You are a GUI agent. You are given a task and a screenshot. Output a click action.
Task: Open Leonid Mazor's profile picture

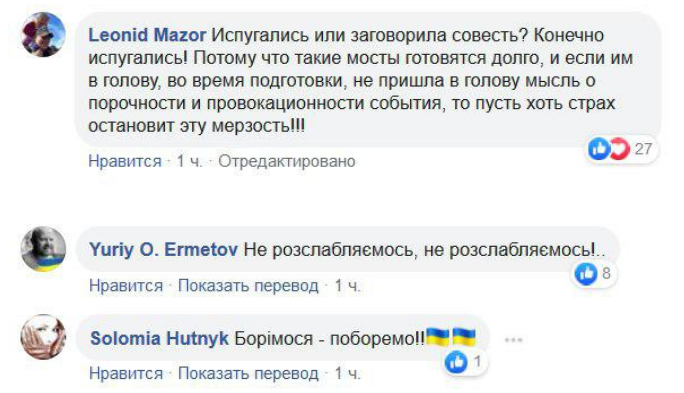[43, 35]
